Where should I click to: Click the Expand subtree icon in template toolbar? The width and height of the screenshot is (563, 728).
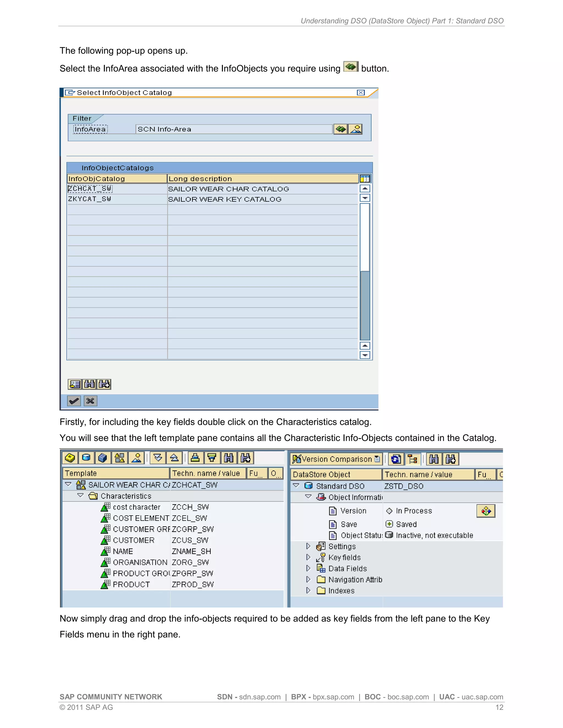point(158,458)
